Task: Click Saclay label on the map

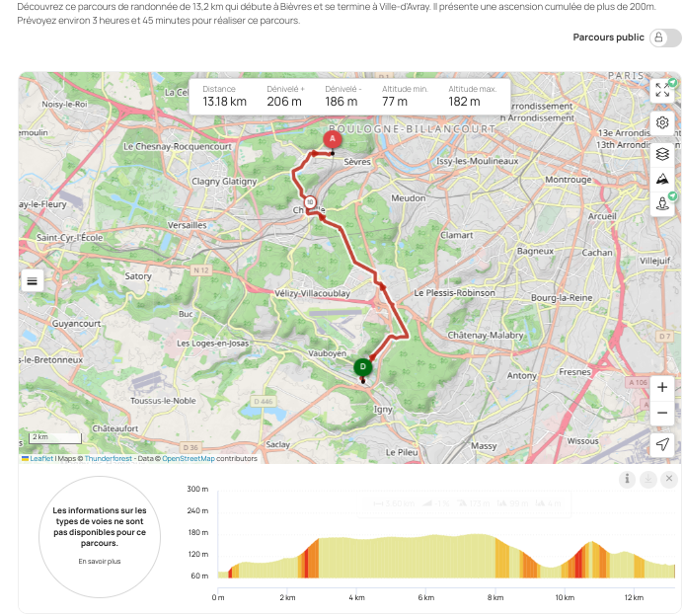Action: (278, 444)
